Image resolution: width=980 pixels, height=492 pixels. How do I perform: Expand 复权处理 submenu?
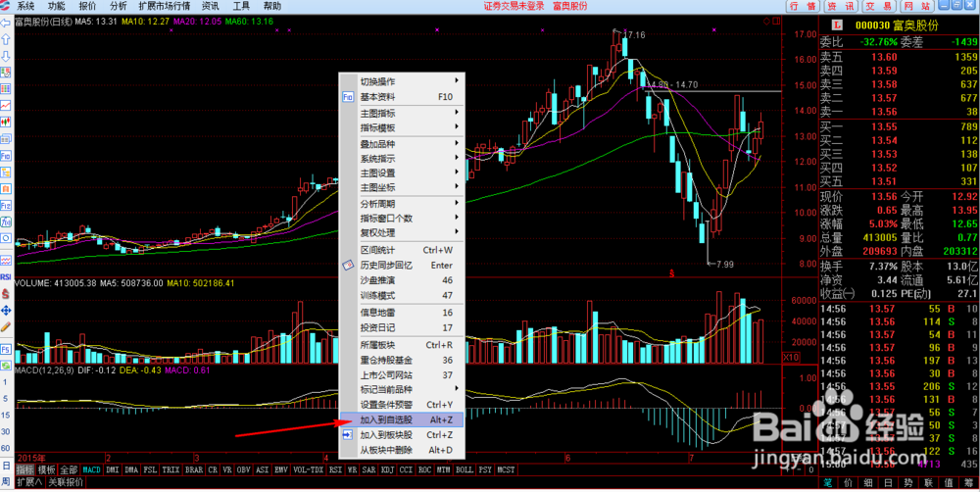pos(403,232)
